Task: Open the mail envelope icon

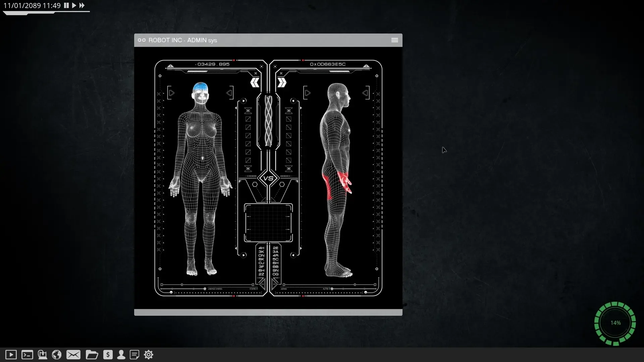Action: pos(73,355)
